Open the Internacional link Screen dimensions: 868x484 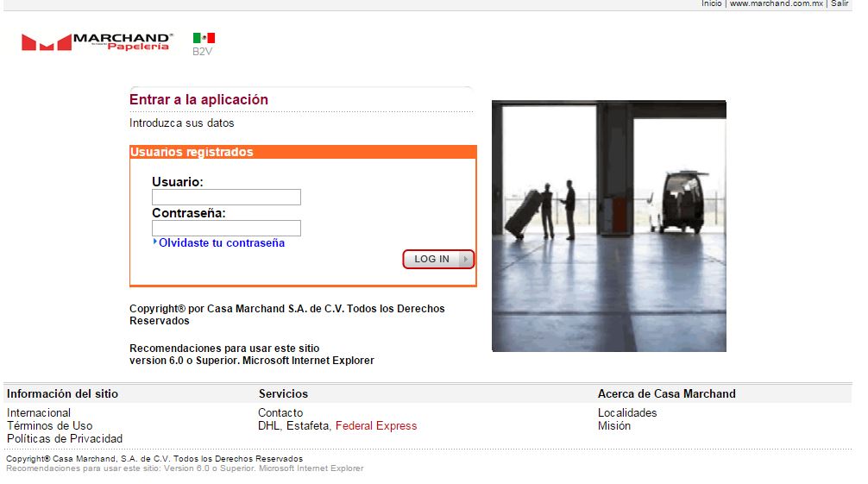pos(39,412)
